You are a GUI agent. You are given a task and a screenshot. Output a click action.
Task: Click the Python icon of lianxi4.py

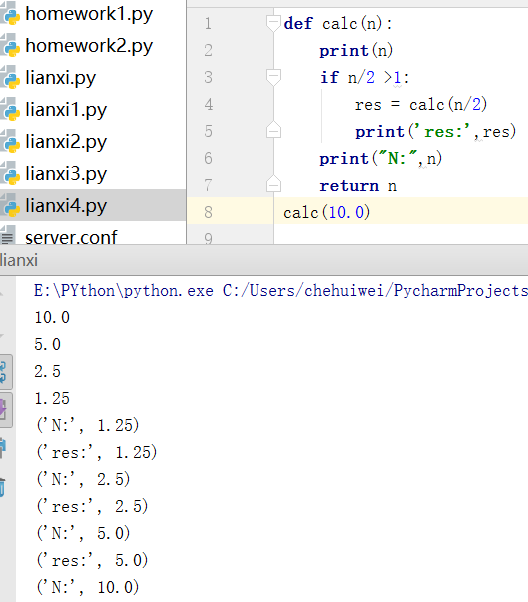click(x=10, y=205)
